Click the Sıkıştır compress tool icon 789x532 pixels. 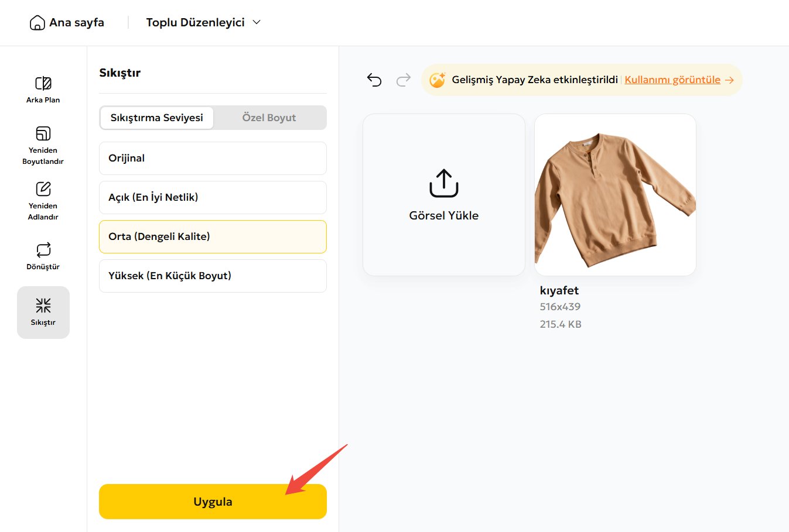(43, 306)
